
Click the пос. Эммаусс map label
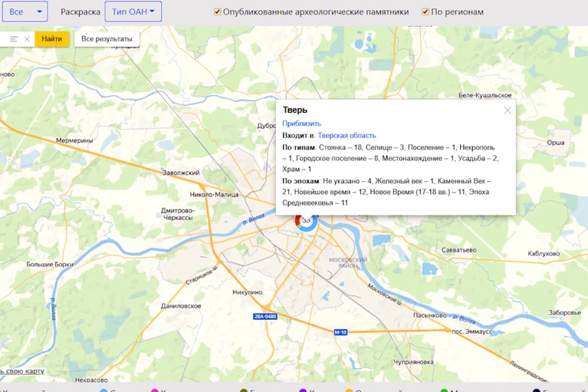(x=471, y=331)
